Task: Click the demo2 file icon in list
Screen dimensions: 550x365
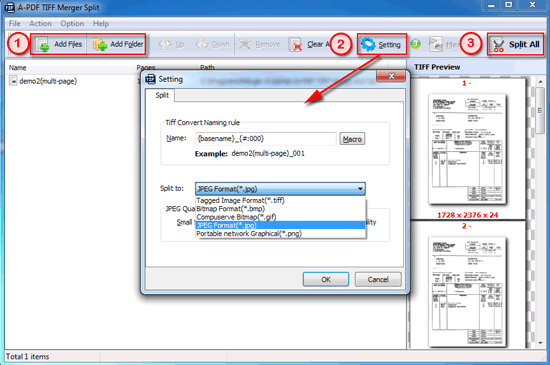Action: (x=13, y=81)
